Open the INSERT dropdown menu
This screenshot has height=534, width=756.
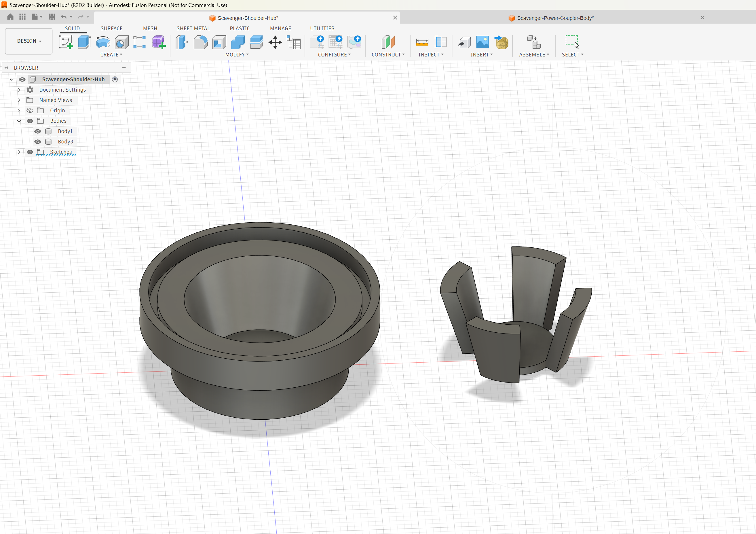click(482, 55)
